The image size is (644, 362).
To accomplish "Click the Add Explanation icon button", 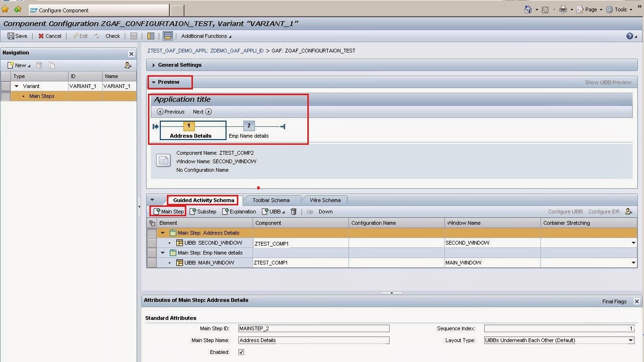I will point(225,212).
